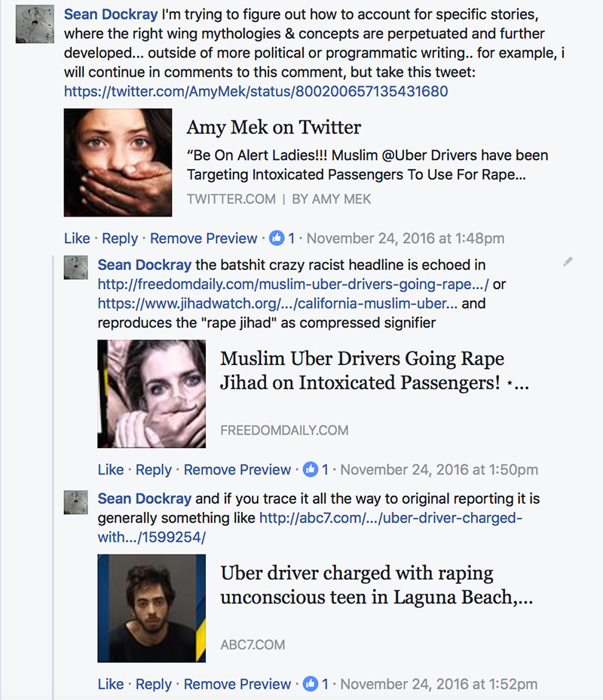Click the ABC7 article mugshot thumbnail
603x700 pixels.
(152, 608)
